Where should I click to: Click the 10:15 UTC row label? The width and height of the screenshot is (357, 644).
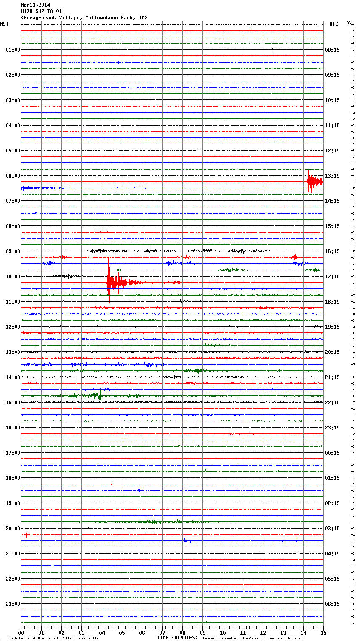pyautogui.click(x=332, y=100)
